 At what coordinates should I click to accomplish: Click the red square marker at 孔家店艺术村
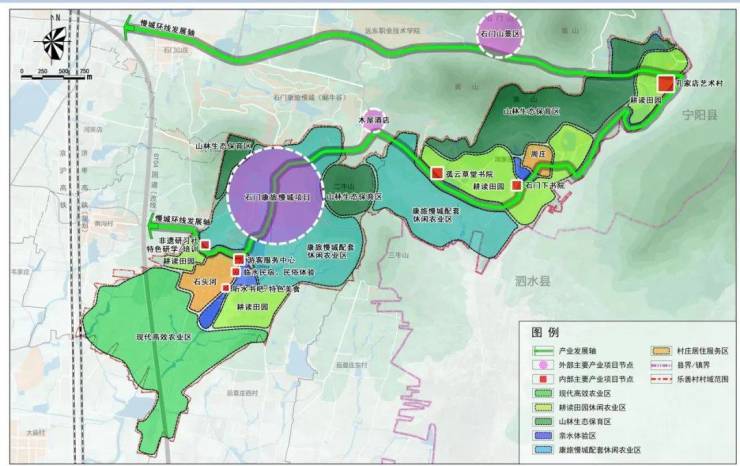point(666,84)
